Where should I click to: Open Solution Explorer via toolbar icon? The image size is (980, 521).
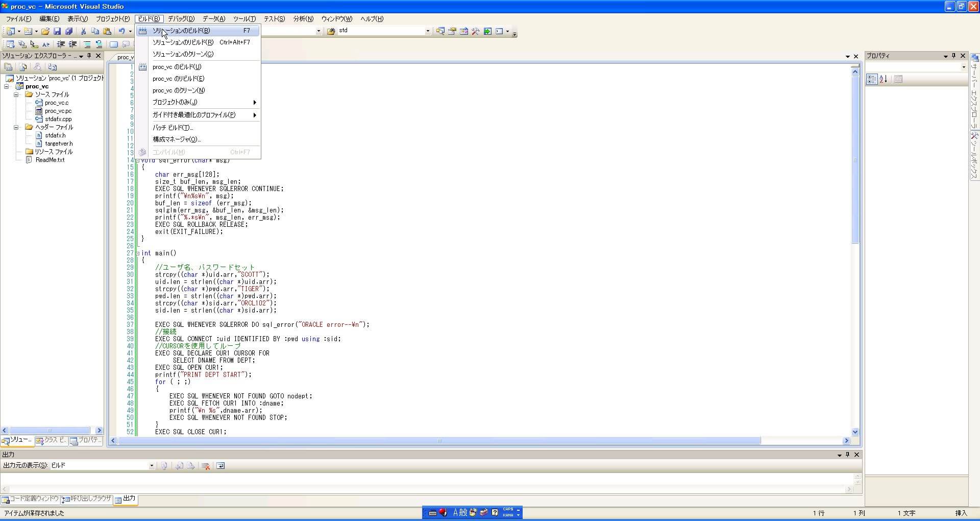click(440, 31)
